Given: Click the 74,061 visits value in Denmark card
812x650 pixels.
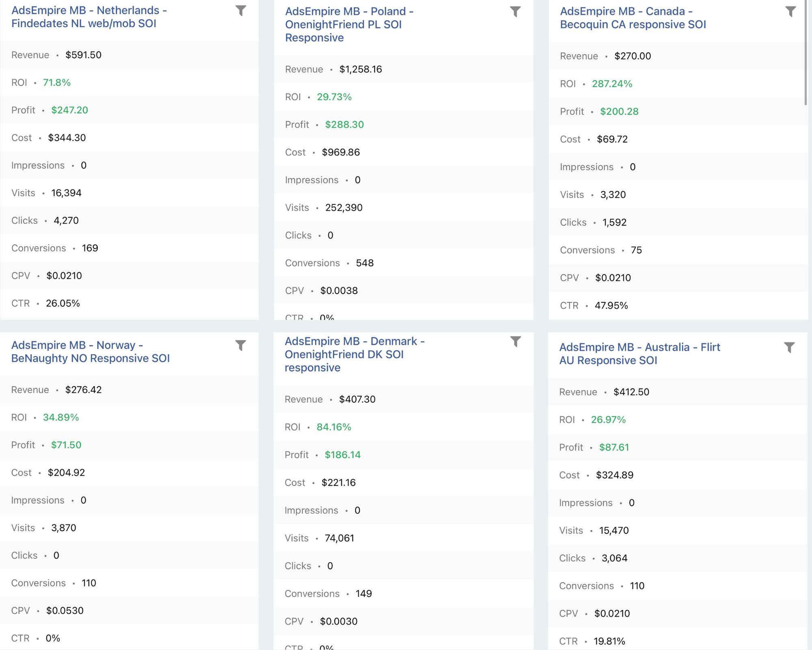Looking at the screenshot, I should coord(339,538).
